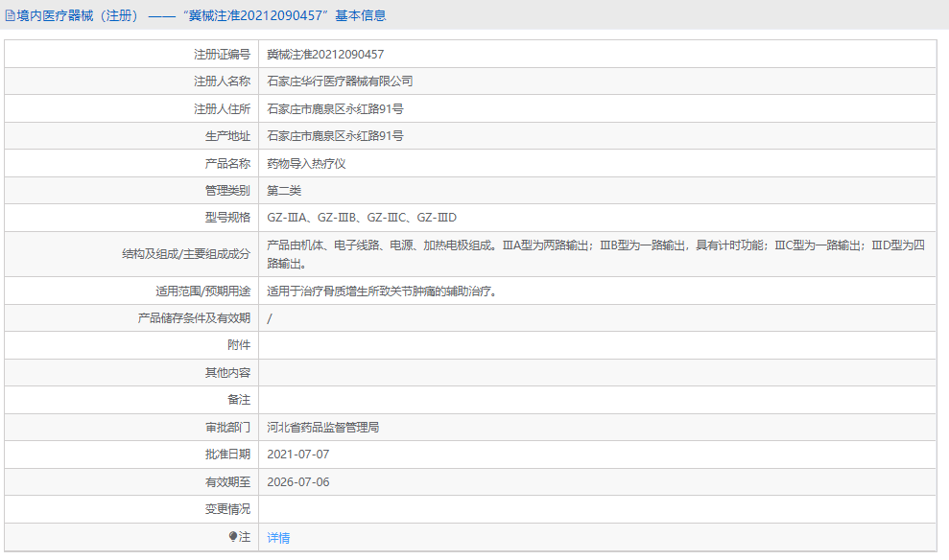Viewport: 949px width, 560px height.
Task: Click the 适用范围/预期用途 label
Action: 202,291
